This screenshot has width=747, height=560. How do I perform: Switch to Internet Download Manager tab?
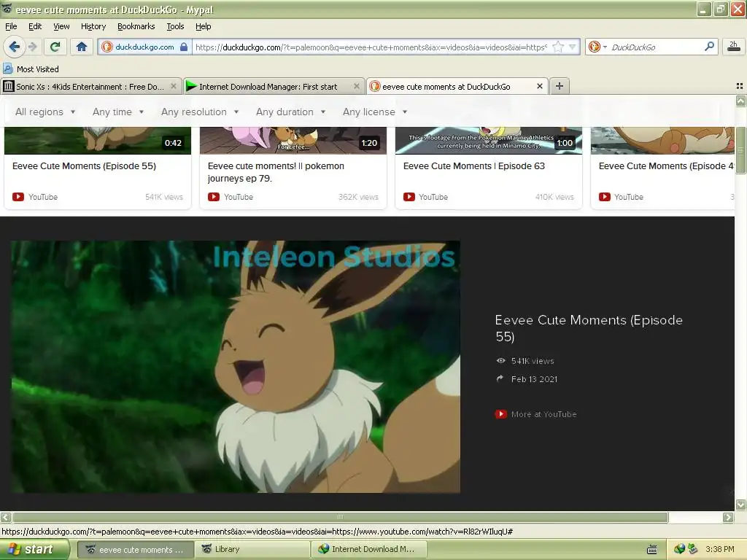click(274, 87)
